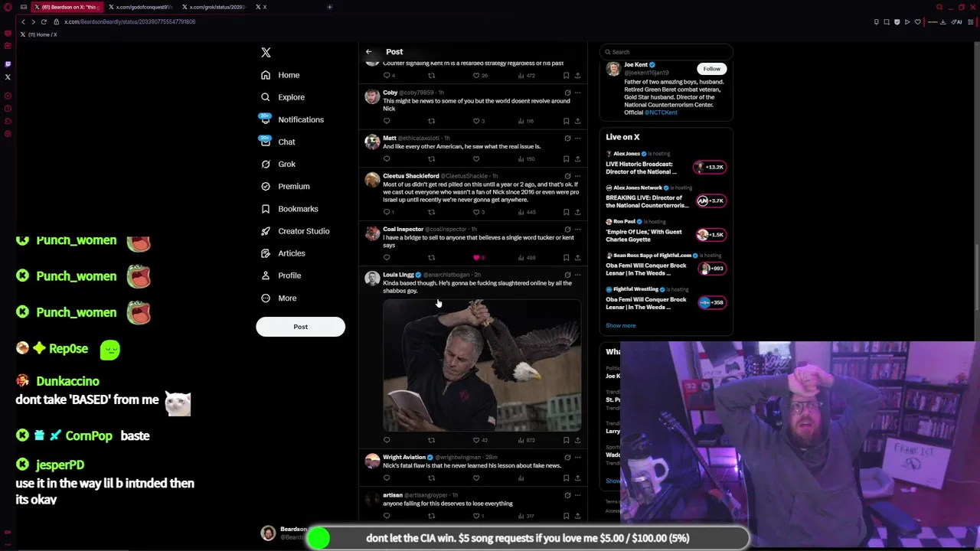Image resolution: width=980 pixels, height=551 pixels.
Task: Open Notifications in the X sidebar
Action: tap(292, 119)
